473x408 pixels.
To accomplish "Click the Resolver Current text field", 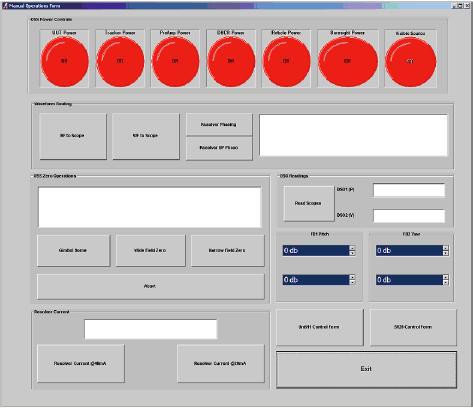I will click(151, 329).
